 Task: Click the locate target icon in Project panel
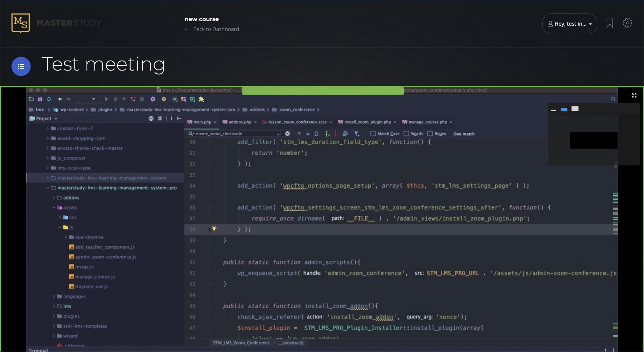point(151,119)
